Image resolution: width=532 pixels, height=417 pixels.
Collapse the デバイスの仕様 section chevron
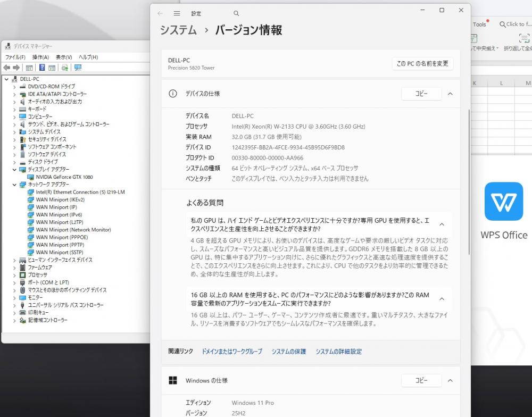coord(450,94)
